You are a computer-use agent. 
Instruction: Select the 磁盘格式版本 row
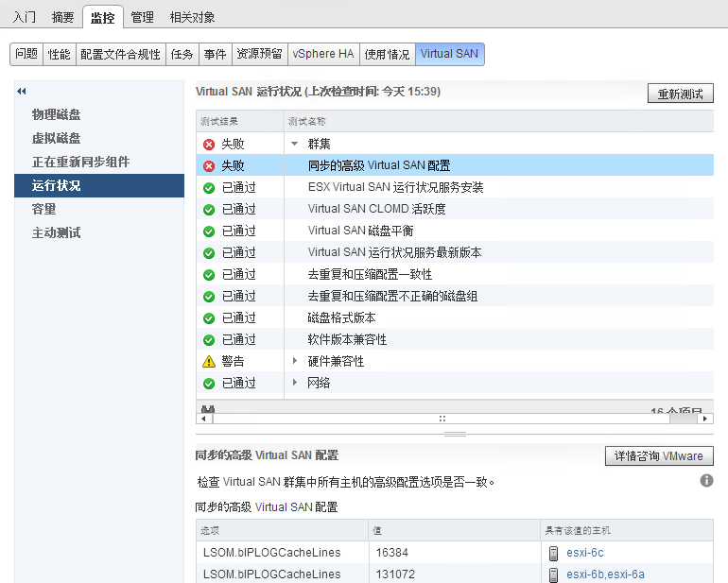pyautogui.click(x=455, y=317)
